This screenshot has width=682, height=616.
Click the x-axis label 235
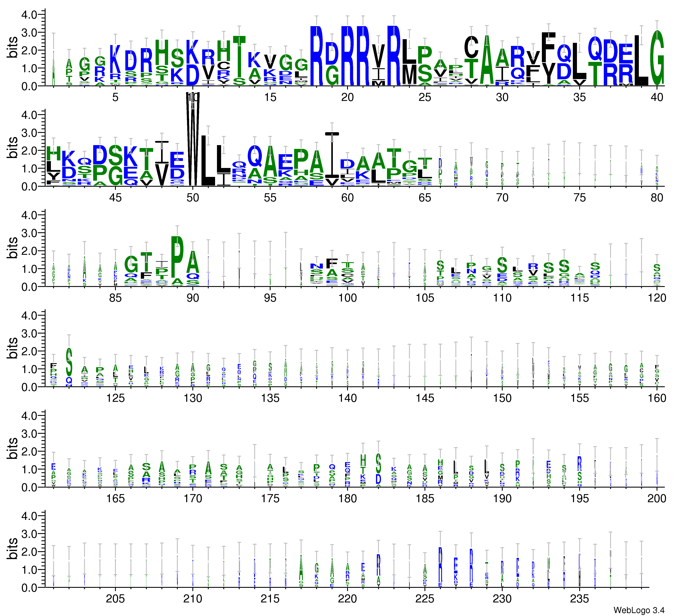pyautogui.click(x=580, y=599)
